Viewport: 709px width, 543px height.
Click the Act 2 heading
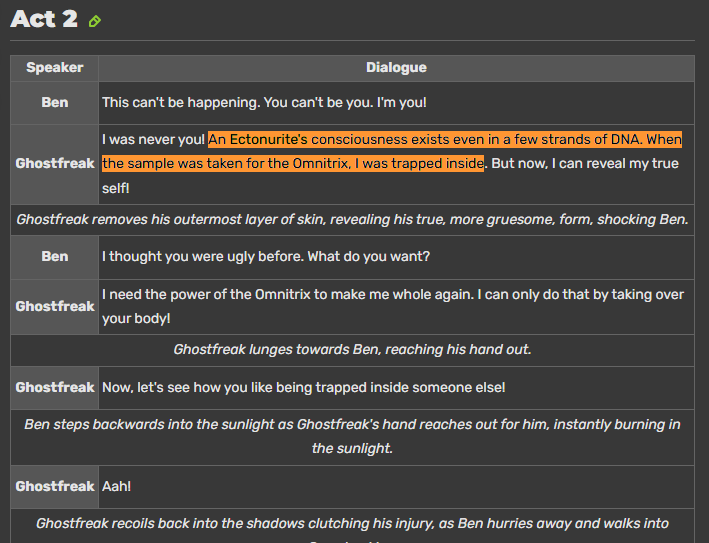[44, 19]
